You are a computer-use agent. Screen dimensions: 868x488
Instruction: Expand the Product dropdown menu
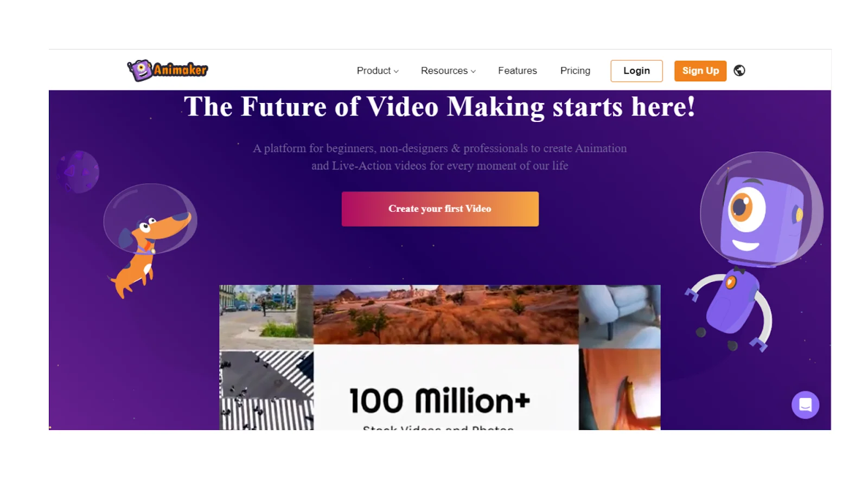point(378,70)
